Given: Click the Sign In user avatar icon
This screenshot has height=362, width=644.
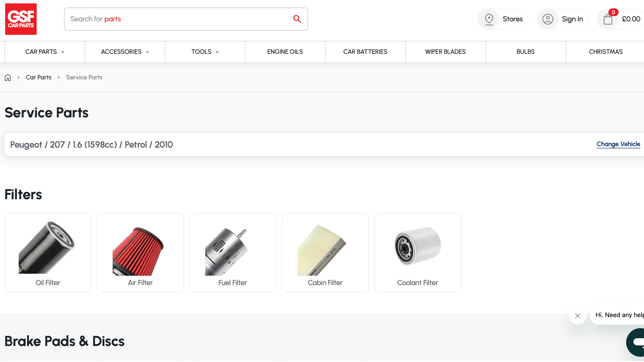Looking at the screenshot, I should point(547,19).
